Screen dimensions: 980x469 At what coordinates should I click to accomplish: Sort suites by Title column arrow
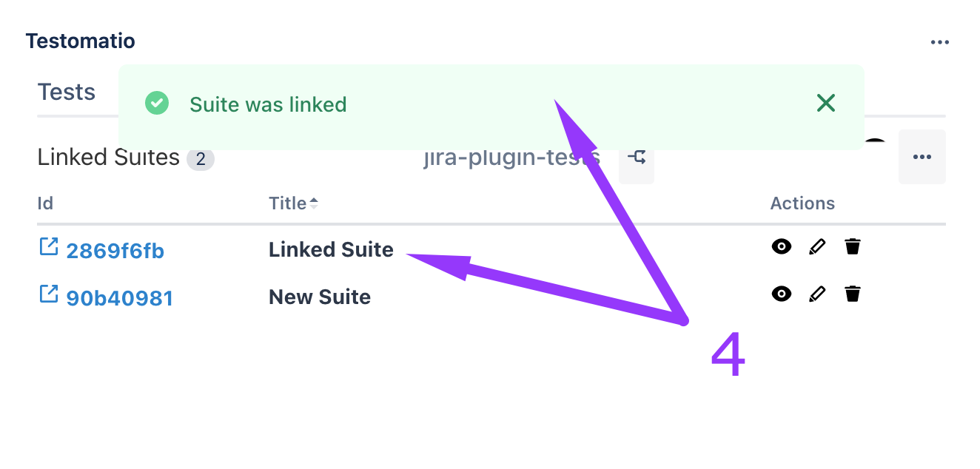coord(314,203)
